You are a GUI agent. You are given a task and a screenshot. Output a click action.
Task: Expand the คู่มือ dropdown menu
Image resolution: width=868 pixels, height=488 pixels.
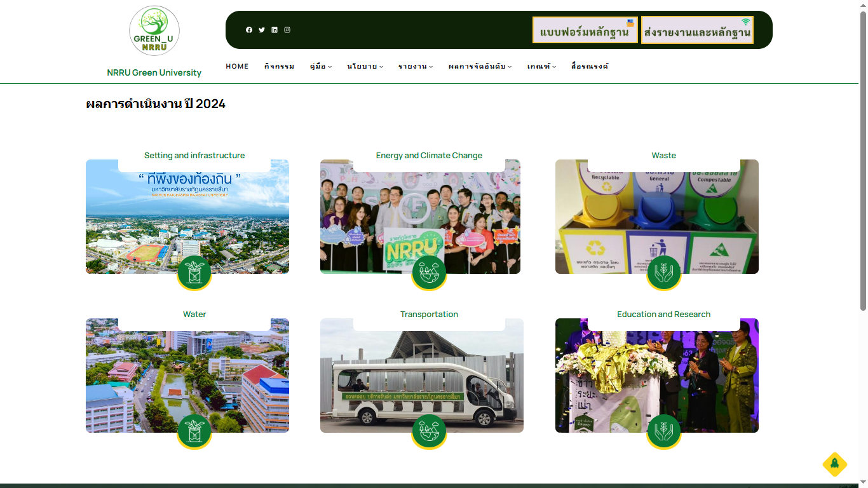pyautogui.click(x=321, y=67)
